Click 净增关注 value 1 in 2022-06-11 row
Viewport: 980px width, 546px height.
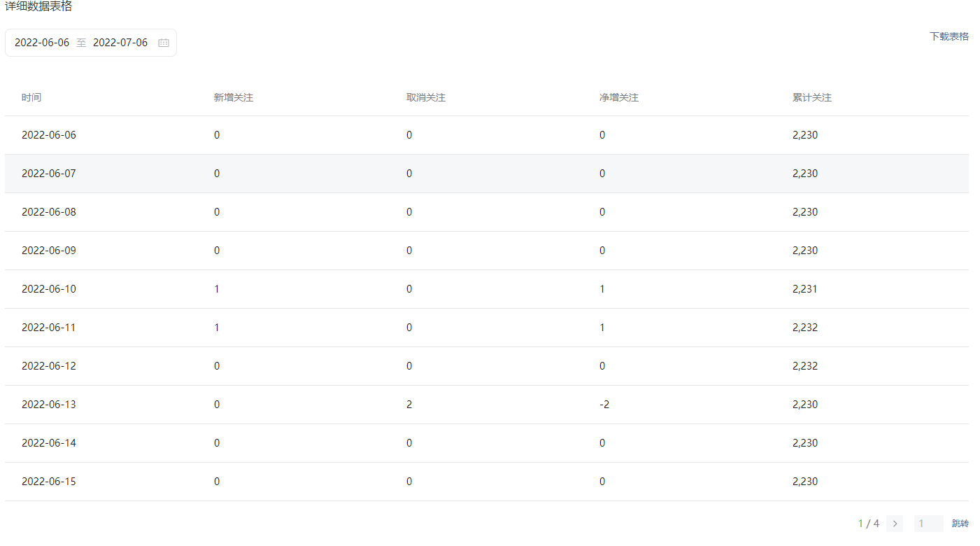(x=602, y=328)
